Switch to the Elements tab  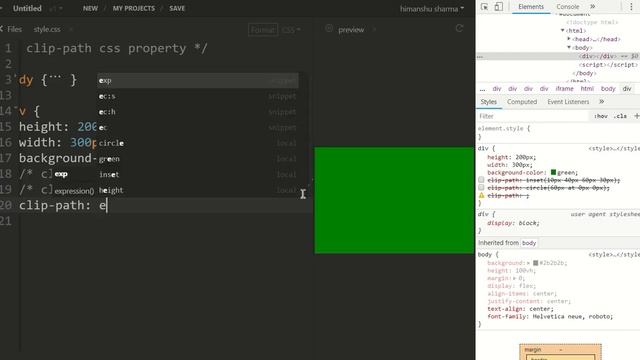531,7
